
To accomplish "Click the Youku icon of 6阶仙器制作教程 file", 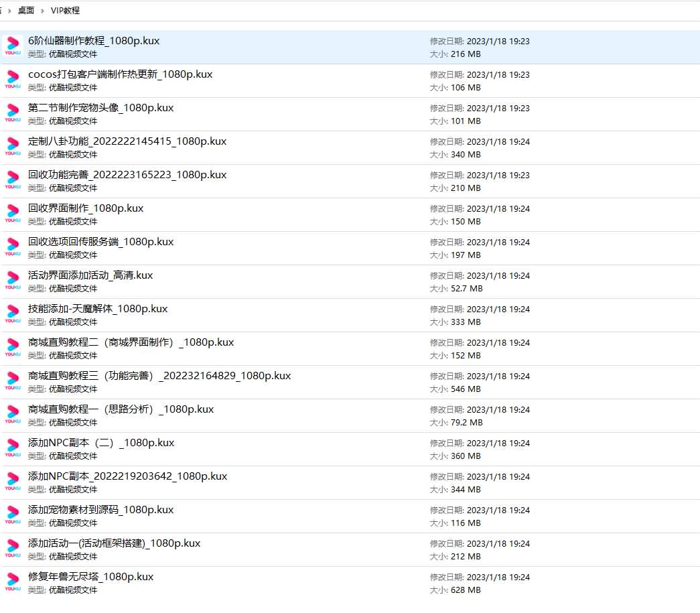I will (x=13, y=46).
